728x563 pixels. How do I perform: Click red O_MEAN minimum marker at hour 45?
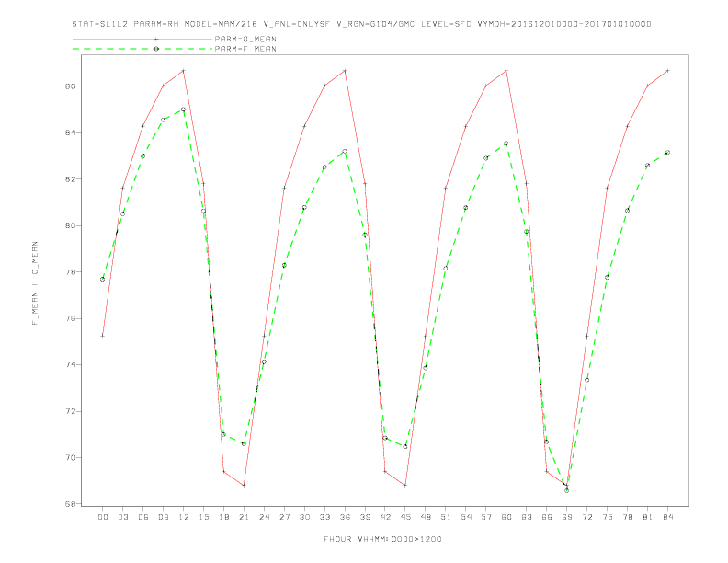pos(405,486)
